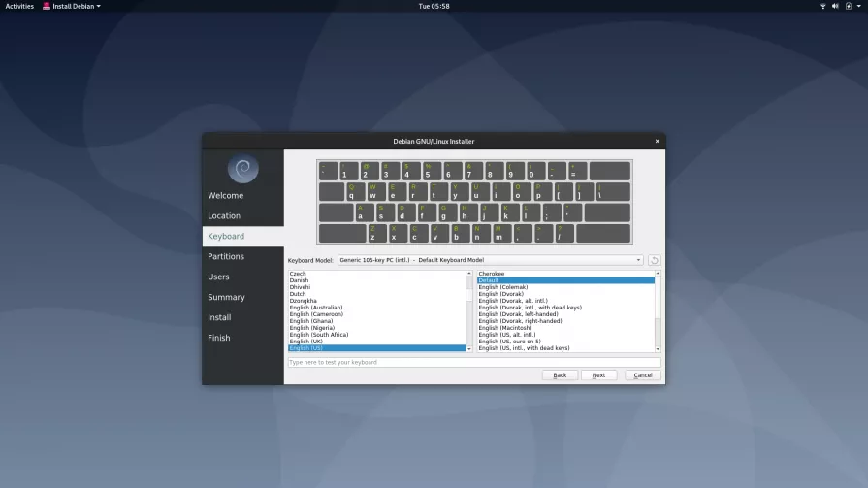Click the 'p' key on keyboard preview
868x488 pixels.
tap(542, 192)
